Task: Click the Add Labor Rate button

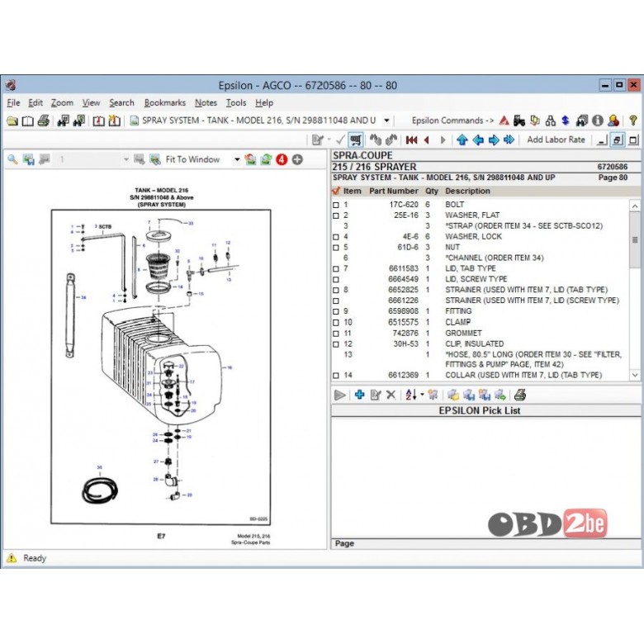Action: 556,140
